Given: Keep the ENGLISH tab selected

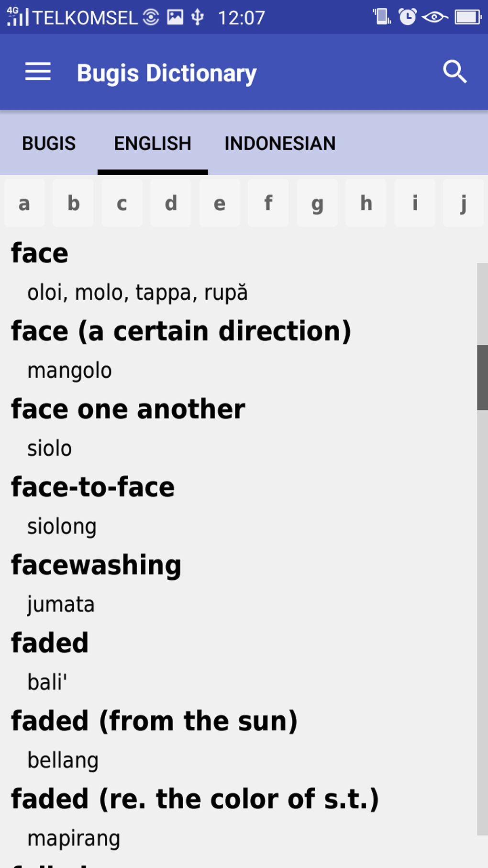Looking at the screenshot, I should pyautogui.click(x=152, y=143).
